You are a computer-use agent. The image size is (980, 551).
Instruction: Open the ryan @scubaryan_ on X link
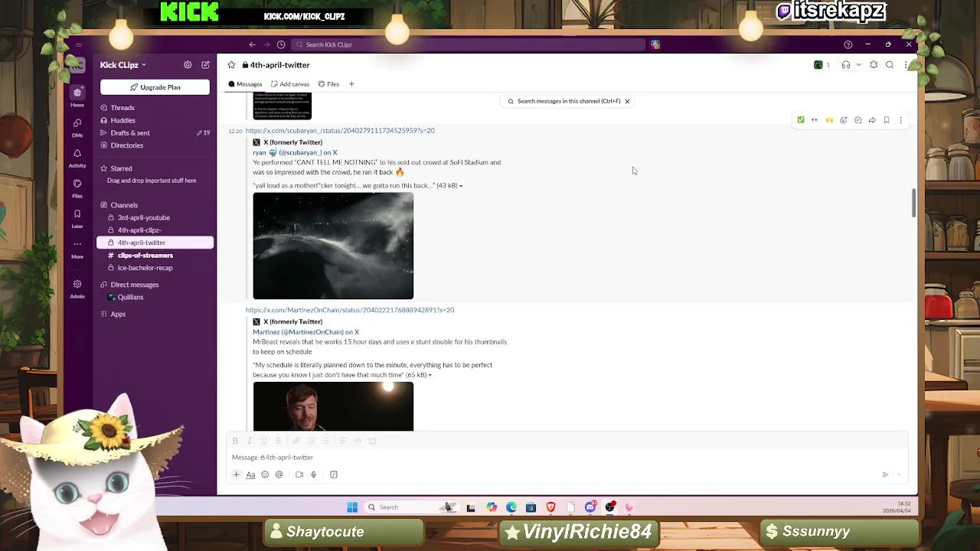coord(295,152)
